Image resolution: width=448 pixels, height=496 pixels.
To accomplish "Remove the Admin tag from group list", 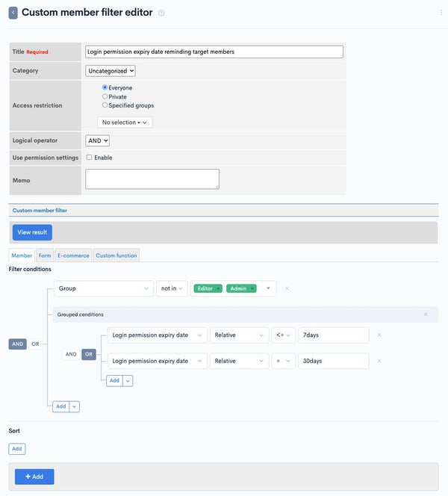I will coord(252,289).
